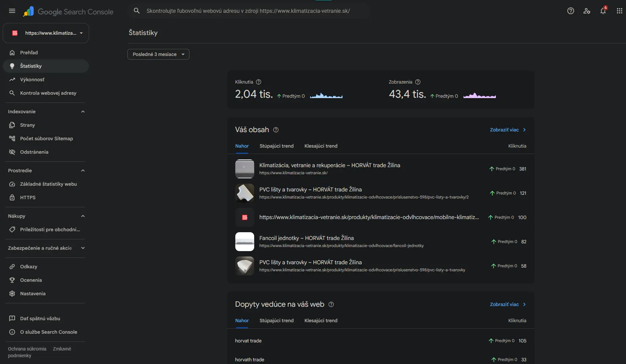This screenshot has width=626, height=364.
Task: Click the Ocenenia trophy icon
Action: tap(12, 280)
